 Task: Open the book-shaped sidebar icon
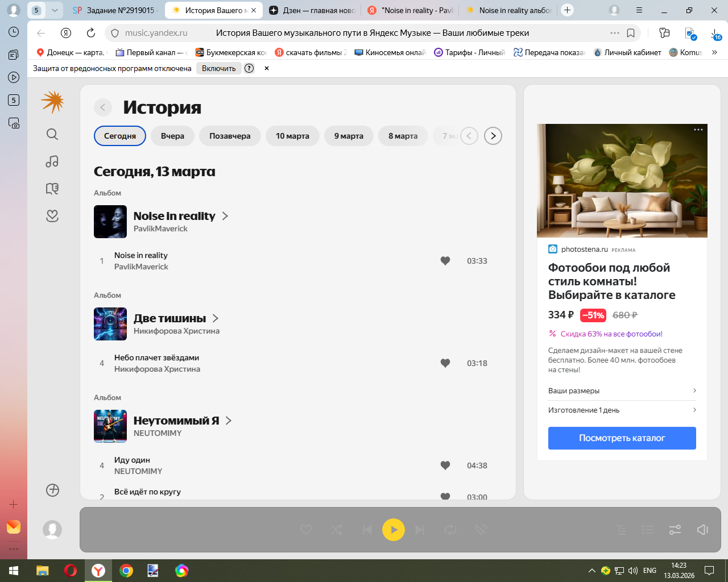pyautogui.click(x=52, y=189)
